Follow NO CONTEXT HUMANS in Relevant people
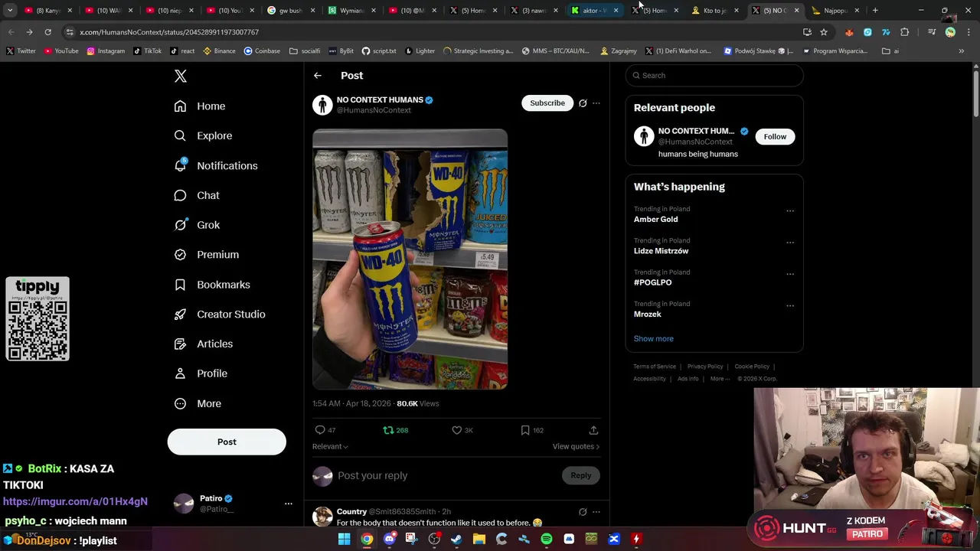This screenshot has width=980, height=551. [x=775, y=136]
